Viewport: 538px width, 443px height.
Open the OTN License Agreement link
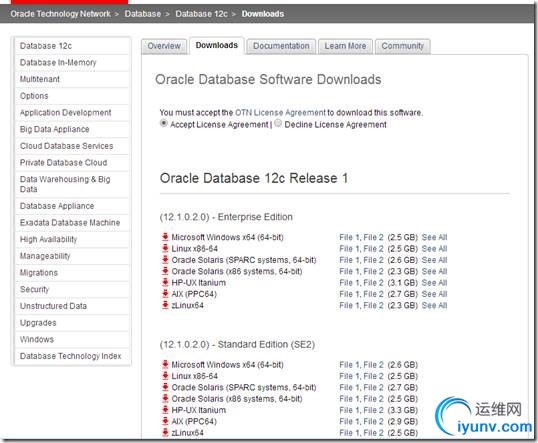[280, 113]
